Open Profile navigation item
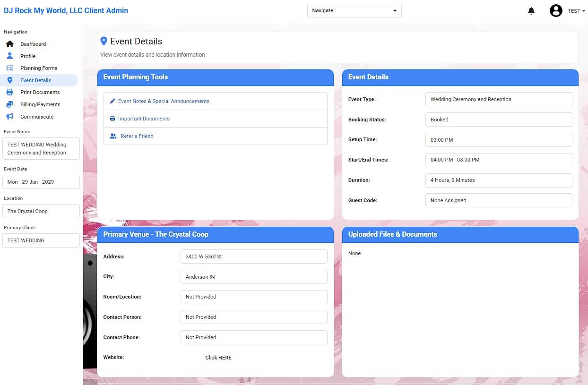588x385 pixels. pos(28,56)
